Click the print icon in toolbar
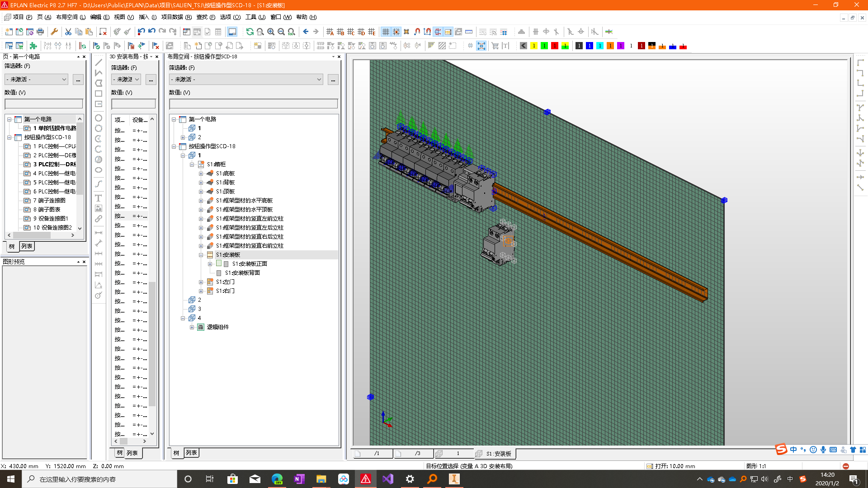 tap(40, 32)
